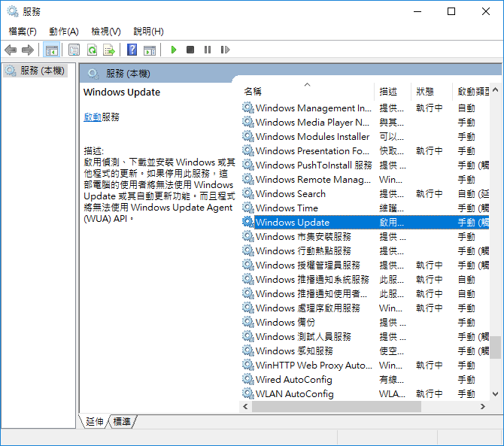The height and width of the screenshot is (446, 504).
Task: Select Windows Media Player Network service row
Action: coord(366,123)
